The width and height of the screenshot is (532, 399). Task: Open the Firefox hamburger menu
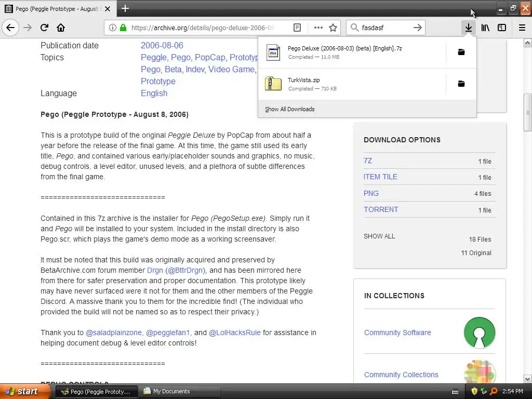pyautogui.click(x=522, y=28)
